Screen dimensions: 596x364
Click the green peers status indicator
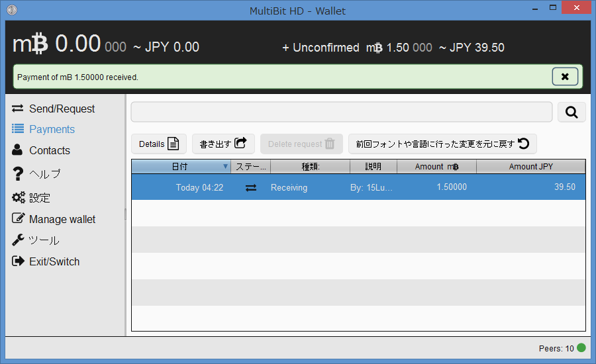581,347
